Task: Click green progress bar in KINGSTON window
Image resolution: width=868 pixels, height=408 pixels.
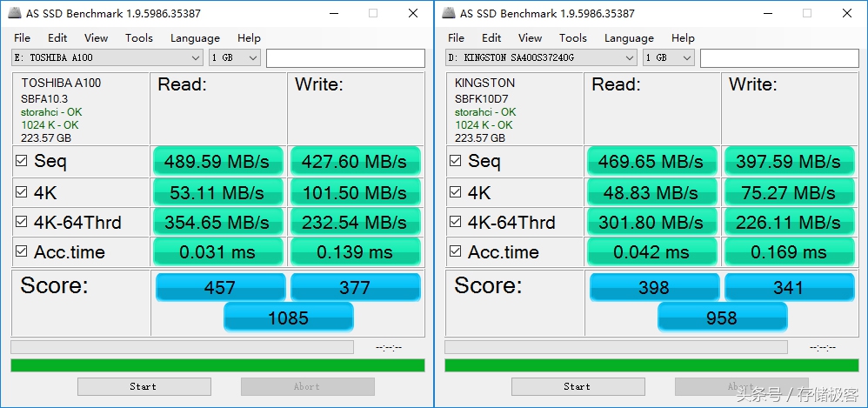Action: point(651,365)
